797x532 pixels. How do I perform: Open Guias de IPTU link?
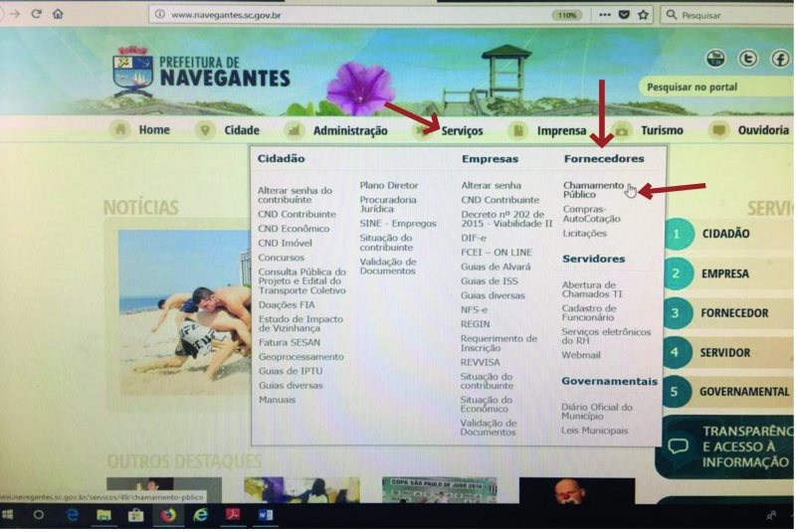[291, 372]
